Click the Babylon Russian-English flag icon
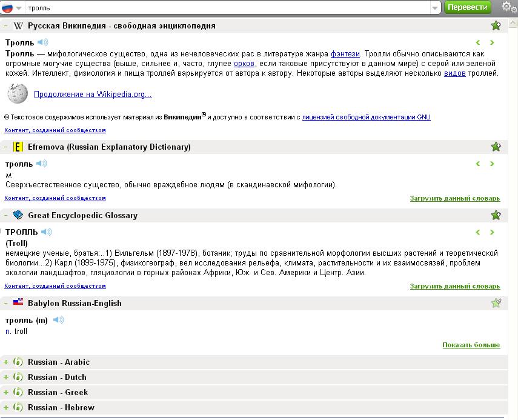Viewport: 518px width, 420px height. tap(18, 302)
